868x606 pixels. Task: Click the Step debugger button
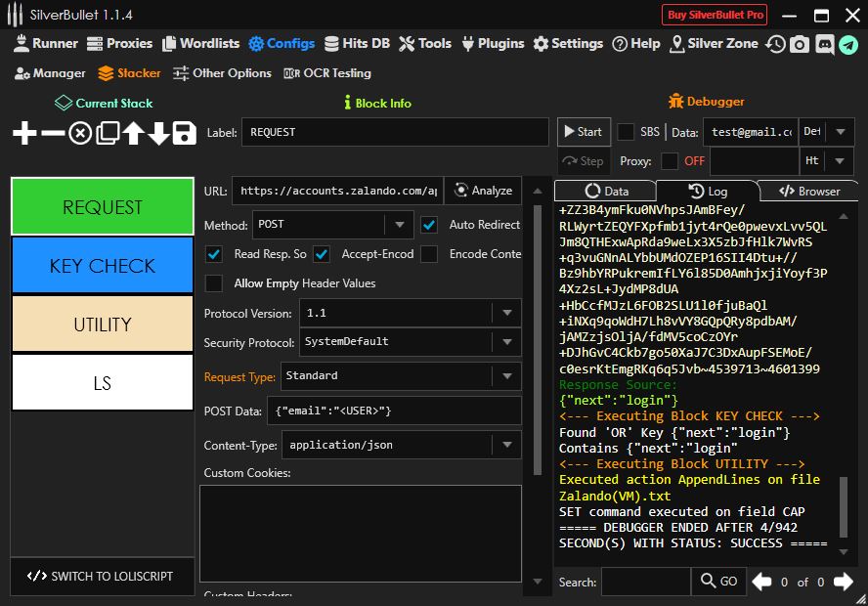[x=584, y=161]
